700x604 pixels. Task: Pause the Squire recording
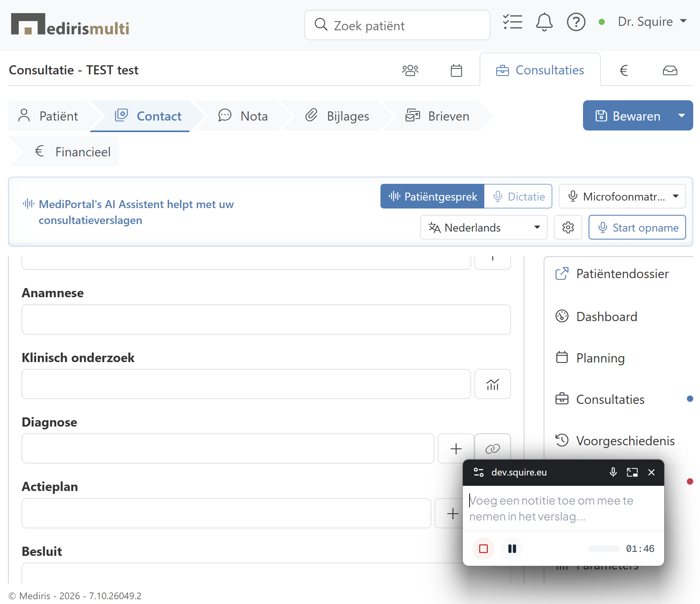click(512, 549)
